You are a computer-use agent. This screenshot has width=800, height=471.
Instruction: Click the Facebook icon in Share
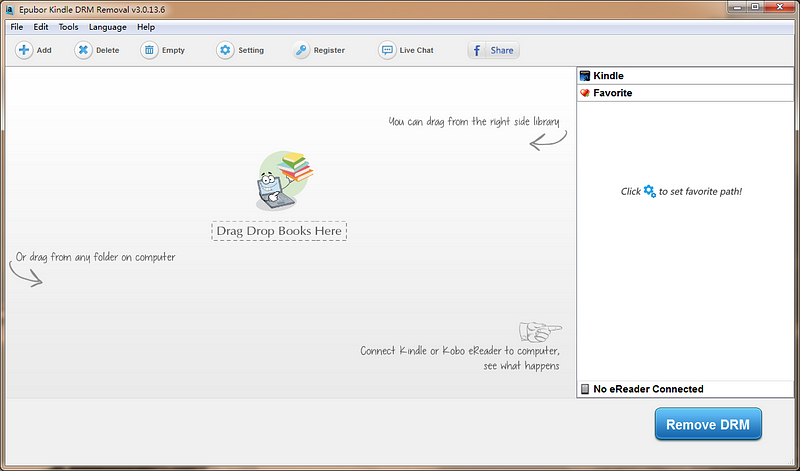point(477,50)
